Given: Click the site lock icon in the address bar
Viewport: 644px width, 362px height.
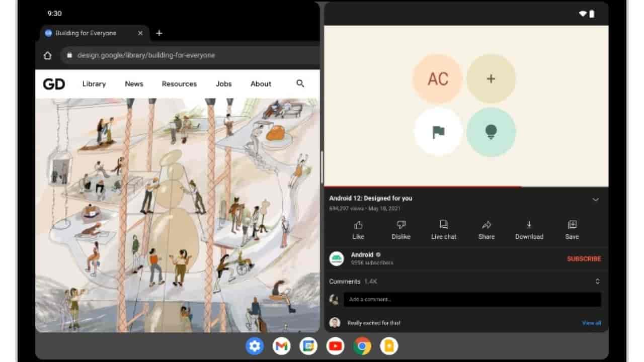Looking at the screenshot, I should pyautogui.click(x=70, y=55).
